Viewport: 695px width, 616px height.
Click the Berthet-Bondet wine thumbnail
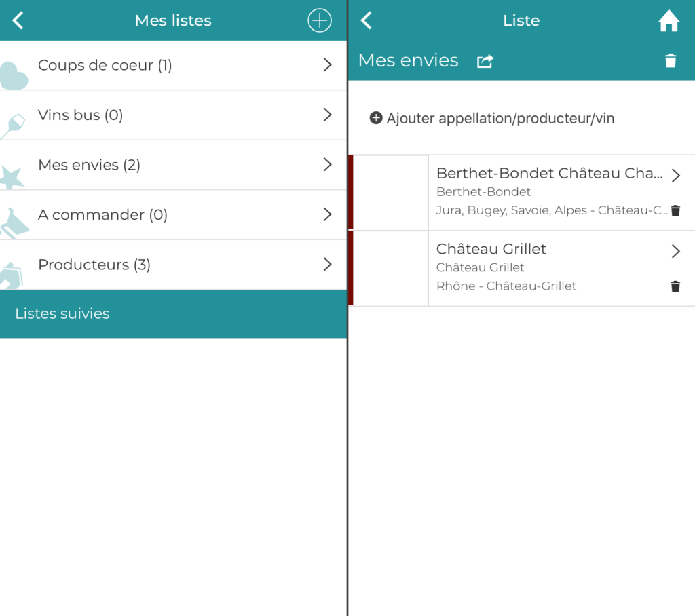[x=390, y=193]
